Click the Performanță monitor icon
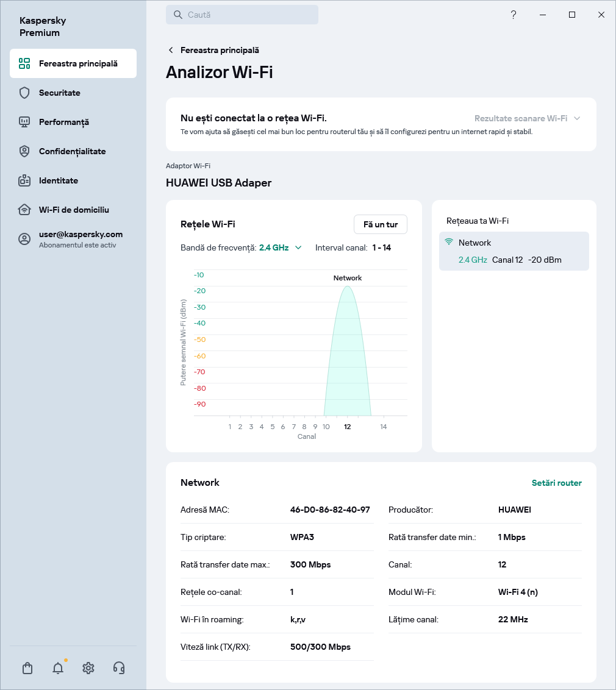This screenshot has width=616, height=690. tap(24, 122)
